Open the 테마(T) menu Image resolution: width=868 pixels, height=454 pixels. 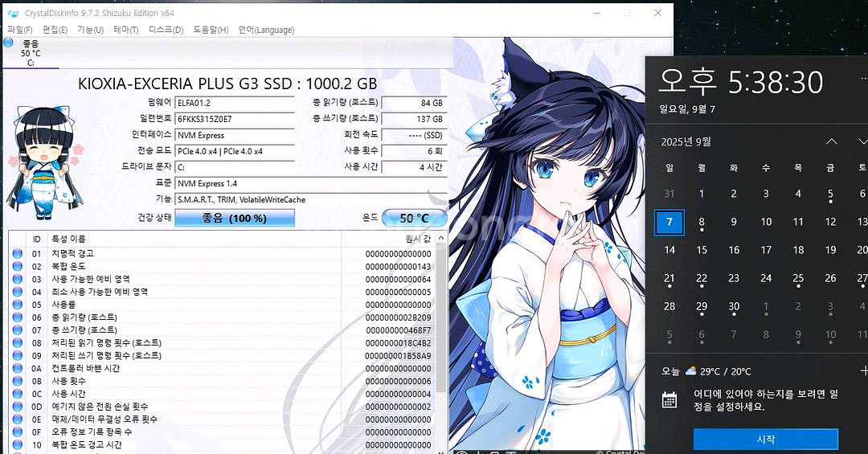(125, 30)
